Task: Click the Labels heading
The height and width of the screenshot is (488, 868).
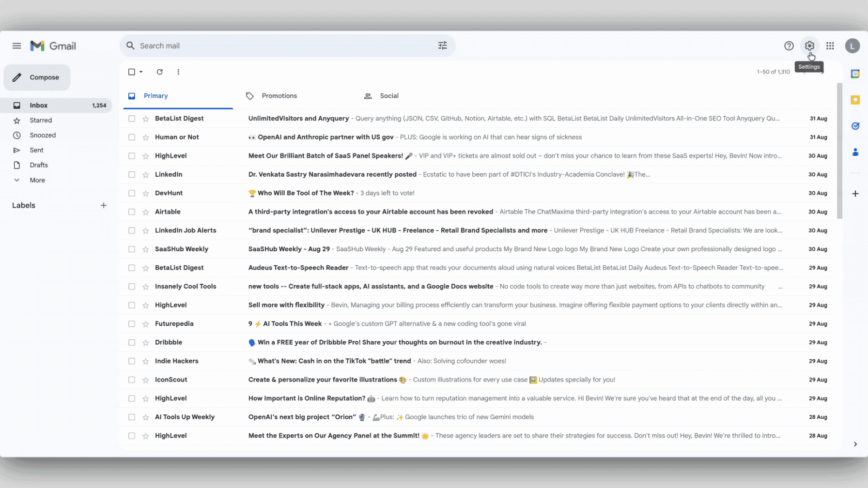Action: click(24, 205)
